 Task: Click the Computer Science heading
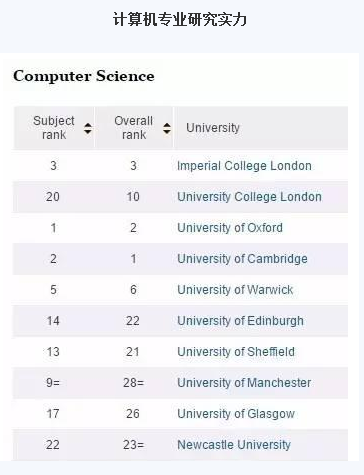point(84,76)
